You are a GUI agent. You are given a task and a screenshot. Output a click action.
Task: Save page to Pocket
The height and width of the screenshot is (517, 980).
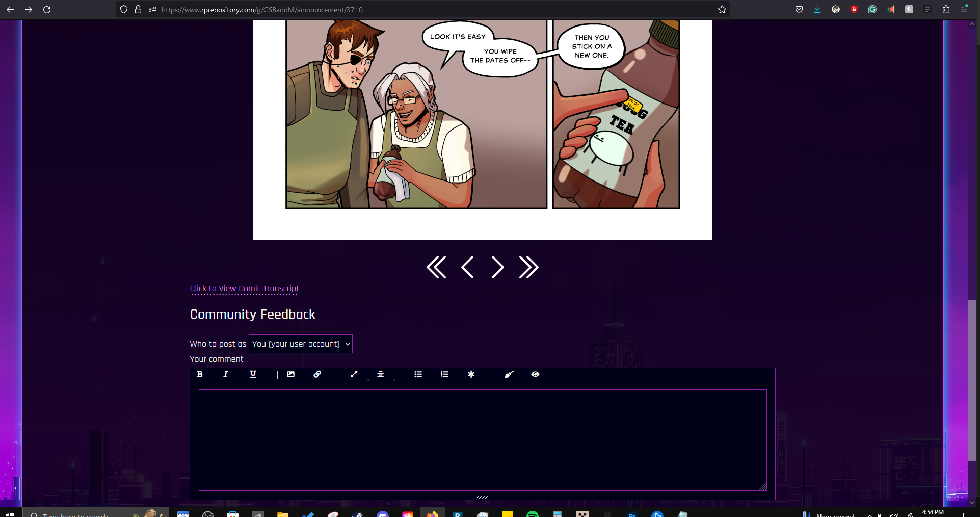(x=799, y=9)
